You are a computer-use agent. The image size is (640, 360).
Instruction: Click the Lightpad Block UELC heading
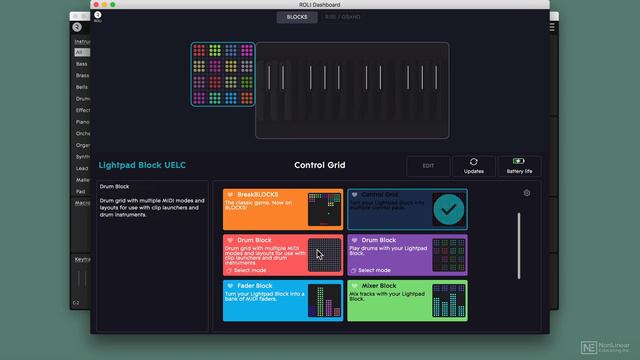[142, 165]
